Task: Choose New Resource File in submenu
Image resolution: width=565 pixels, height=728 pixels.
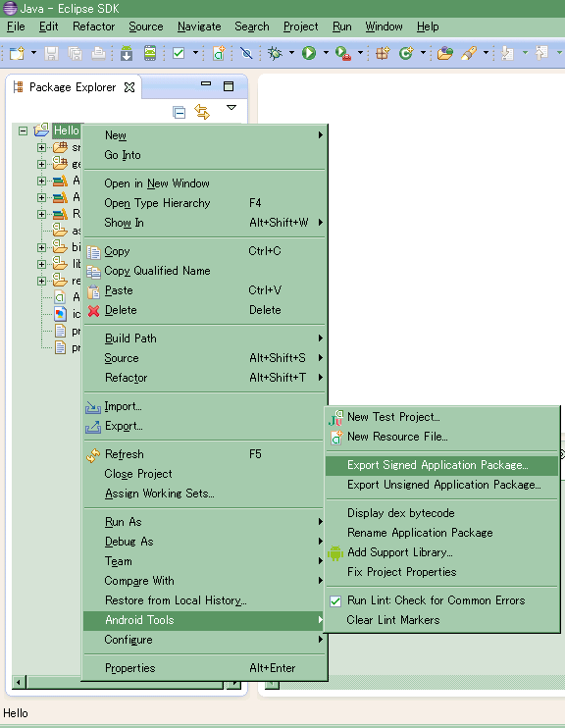Action: (442, 437)
